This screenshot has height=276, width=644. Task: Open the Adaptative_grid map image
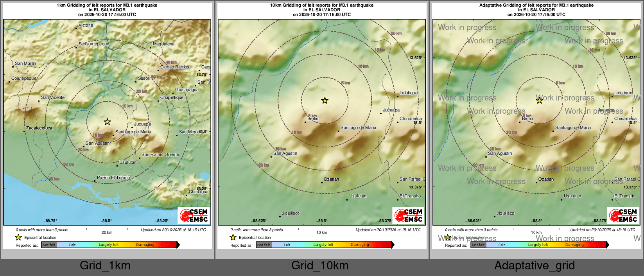(536, 126)
